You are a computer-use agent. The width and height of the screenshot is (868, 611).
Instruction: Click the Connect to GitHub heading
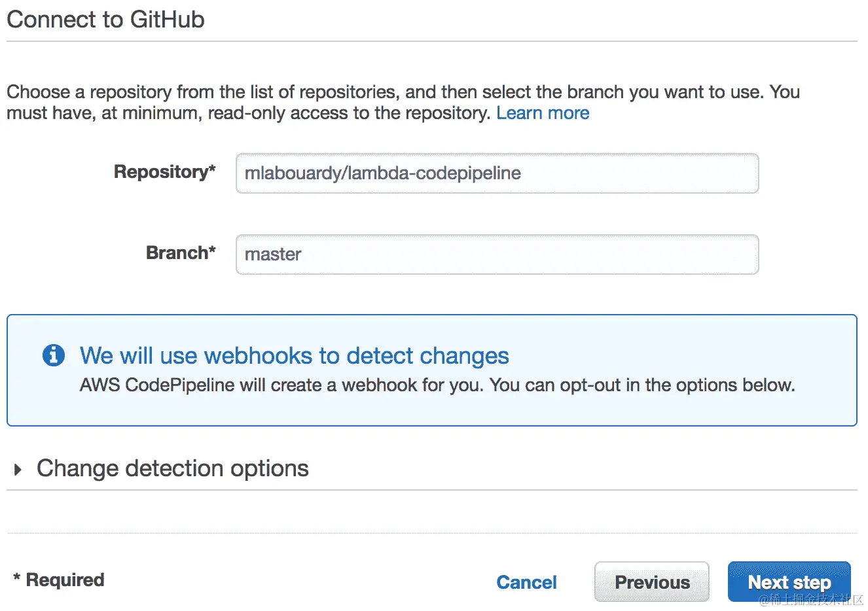pyautogui.click(x=105, y=20)
